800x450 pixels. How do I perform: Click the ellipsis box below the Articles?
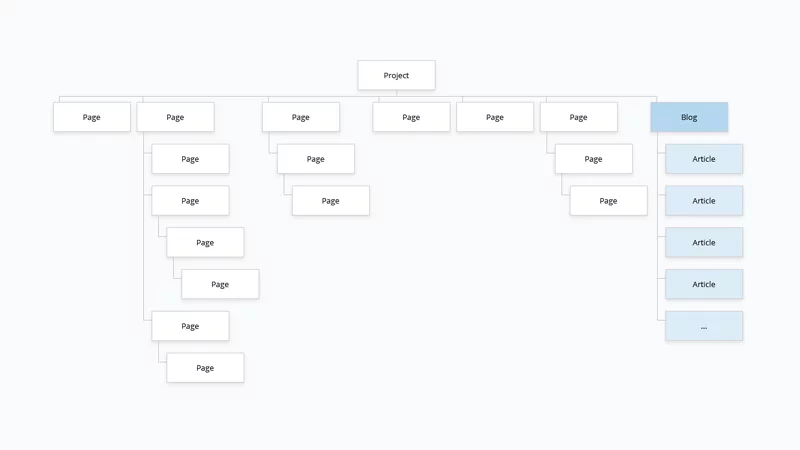point(704,326)
